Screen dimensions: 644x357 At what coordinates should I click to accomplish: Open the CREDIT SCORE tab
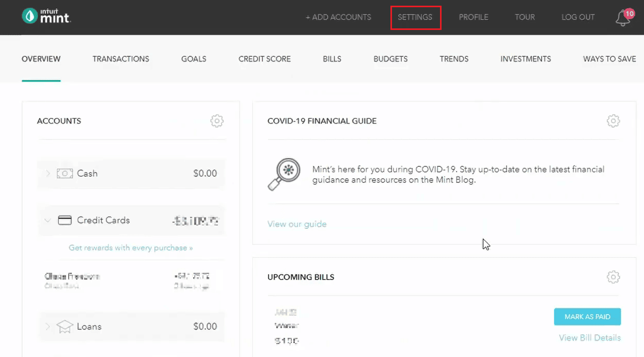pyautogui.click(x=264, y=58)
